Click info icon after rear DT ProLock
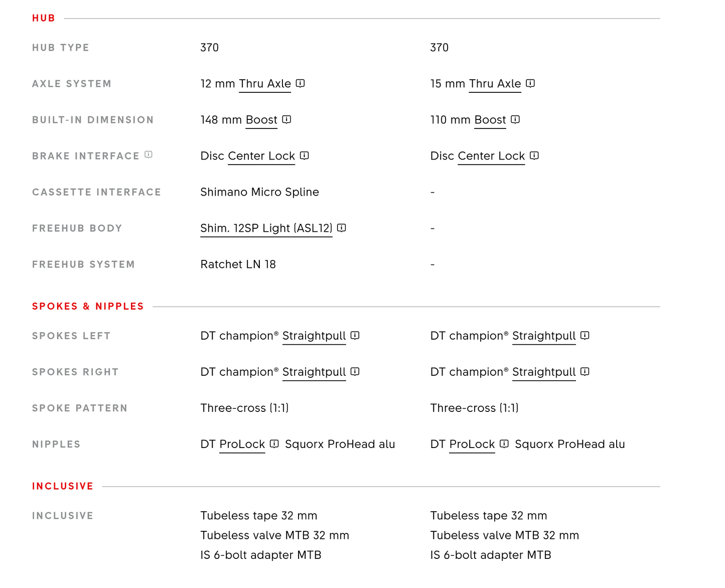Viewport: 725px width, 588px height. click(274, 444)
